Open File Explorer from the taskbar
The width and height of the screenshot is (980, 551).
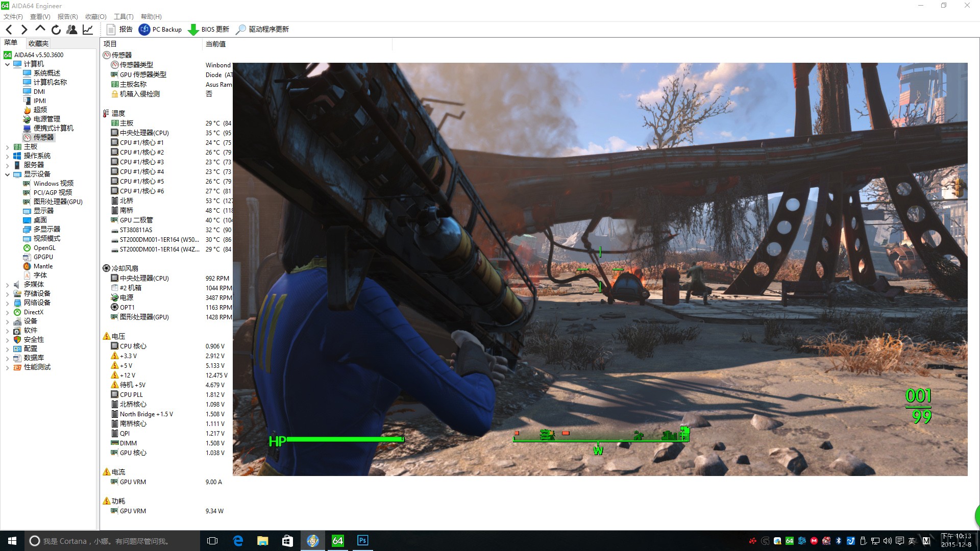pos(263,541)
